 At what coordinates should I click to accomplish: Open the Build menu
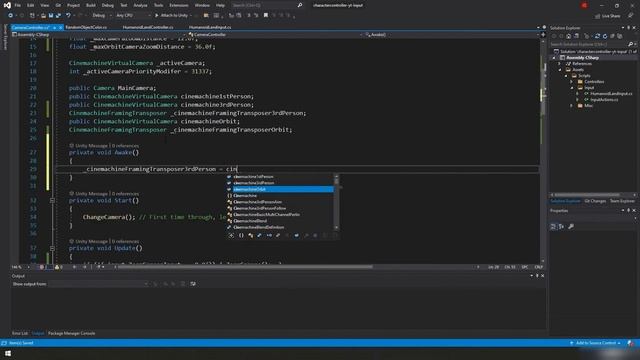coord(91,5)
